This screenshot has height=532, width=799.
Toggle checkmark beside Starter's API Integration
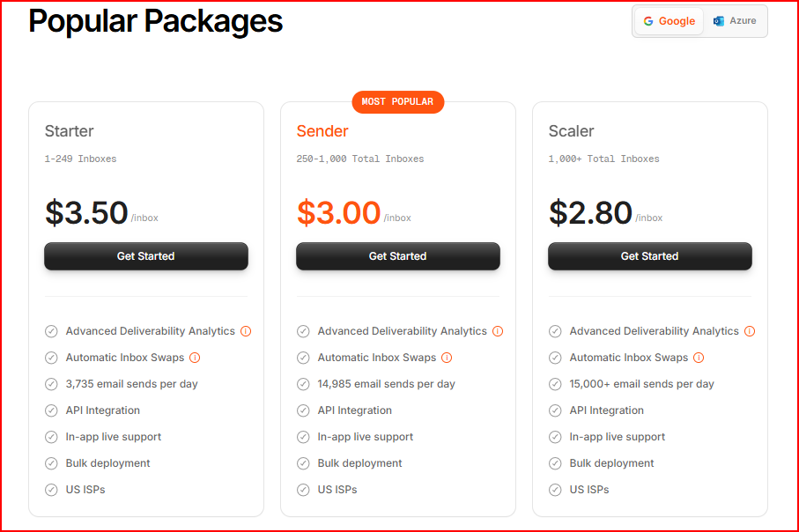click(x=50, y=410)
